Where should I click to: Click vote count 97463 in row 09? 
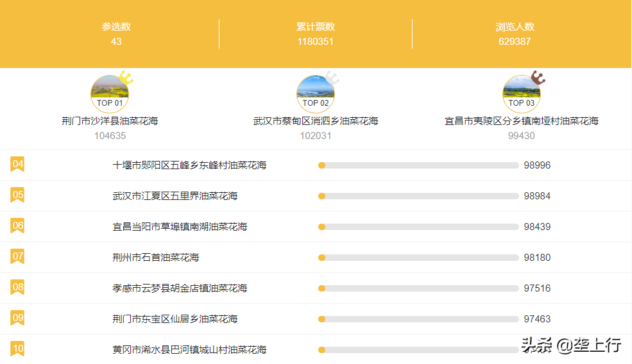[x=537, y=319]
